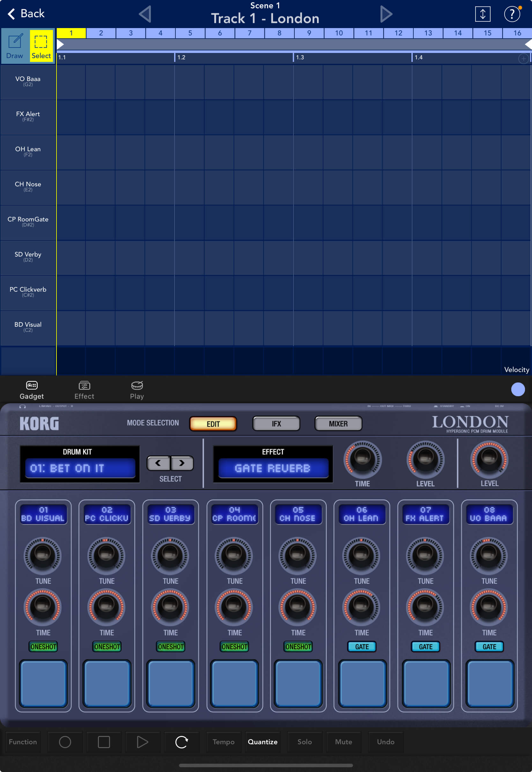Open the Quantize setting
This screenshot has height=772, width=532.
click(x=263, y=742)
